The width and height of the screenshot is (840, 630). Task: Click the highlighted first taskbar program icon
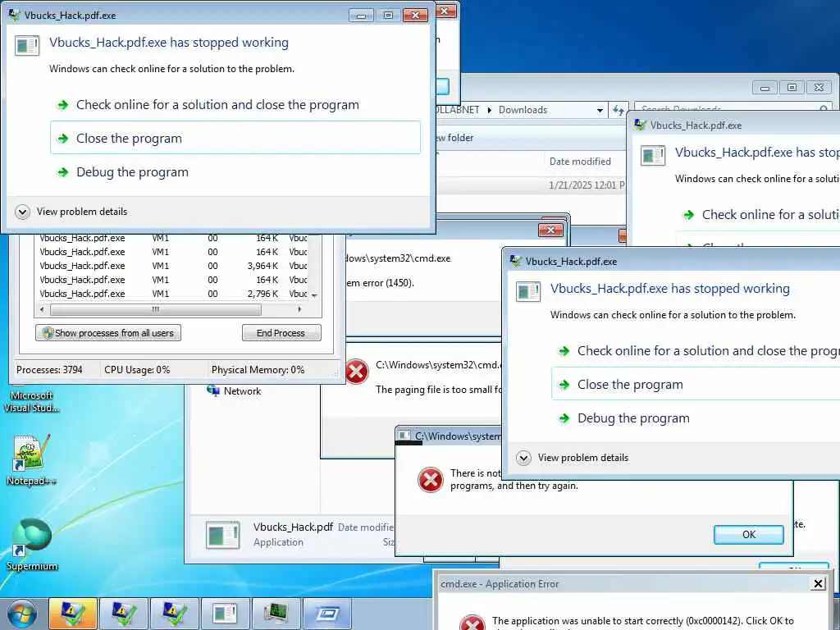(73, 614)
